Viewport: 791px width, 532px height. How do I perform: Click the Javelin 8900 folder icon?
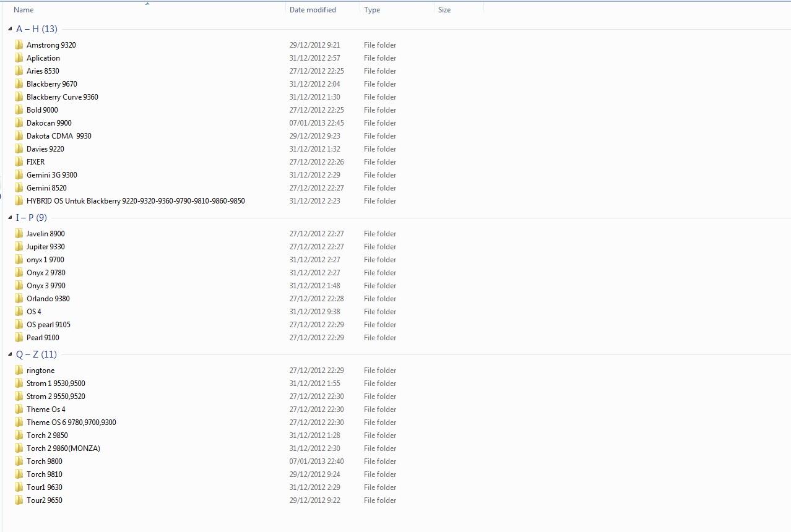click(x=19, y=234)
